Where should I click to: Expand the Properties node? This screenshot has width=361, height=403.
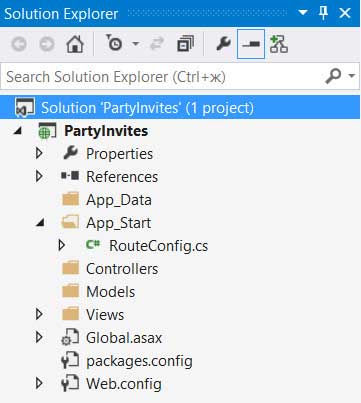[39, 153]
